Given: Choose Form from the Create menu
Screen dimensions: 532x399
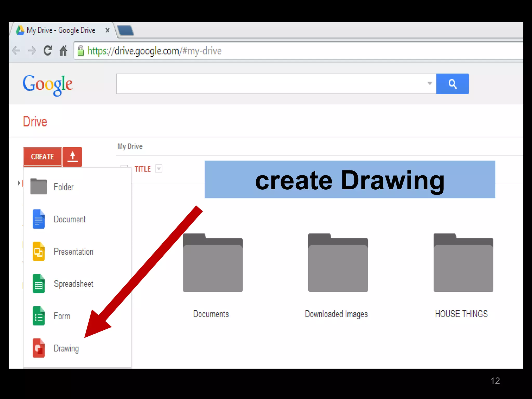Looking at the screenshot, I should click(77, 316).
